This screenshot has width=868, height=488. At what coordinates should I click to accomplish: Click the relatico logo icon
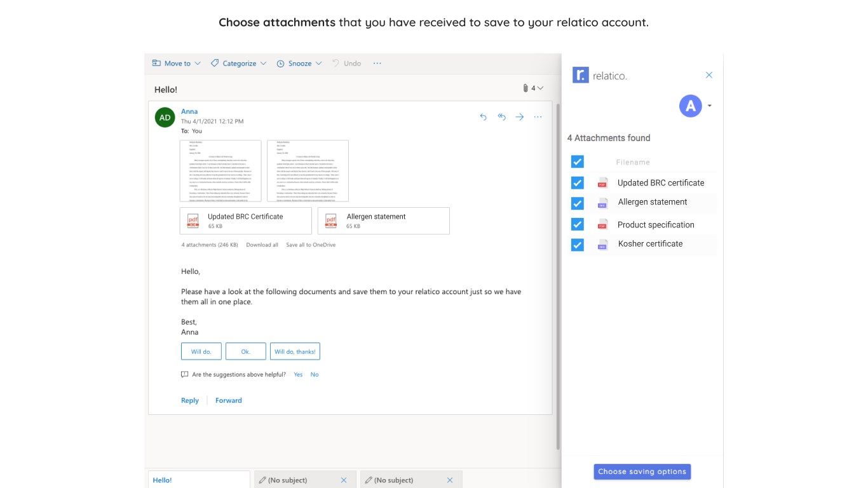581,75
